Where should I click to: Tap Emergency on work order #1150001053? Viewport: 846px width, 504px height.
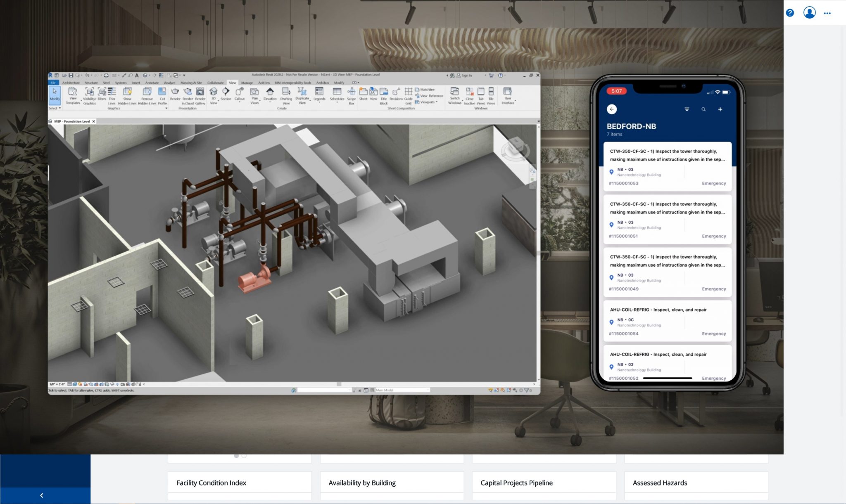pos(714,183)
